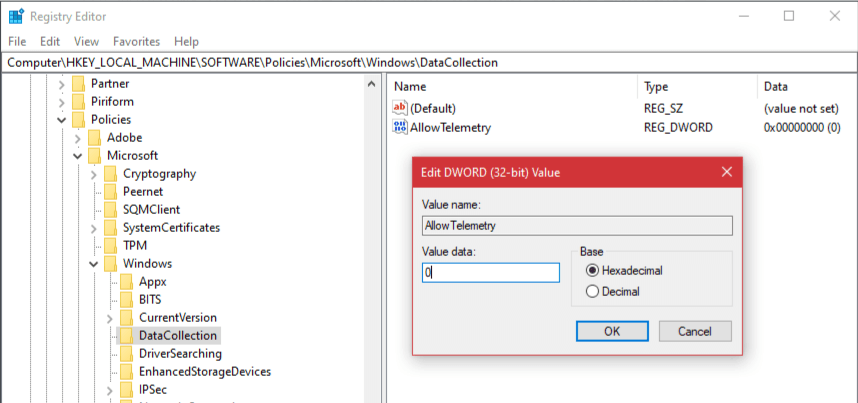Cancel the Edit DWORD dialog

pyautogui.click(x=693, y=331)
